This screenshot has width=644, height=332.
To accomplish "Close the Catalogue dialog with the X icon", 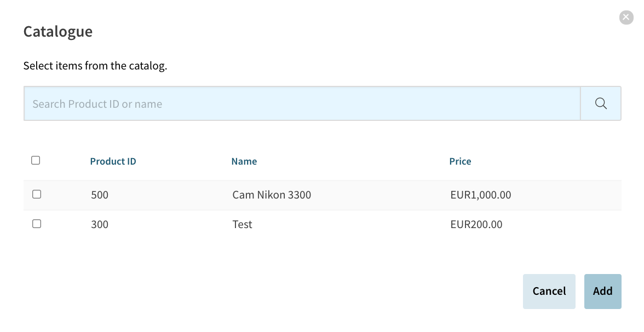I will coord(626,18).
